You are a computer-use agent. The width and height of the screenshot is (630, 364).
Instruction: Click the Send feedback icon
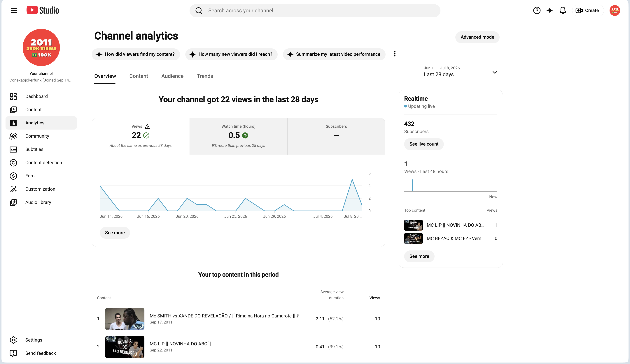coord(13,353)
